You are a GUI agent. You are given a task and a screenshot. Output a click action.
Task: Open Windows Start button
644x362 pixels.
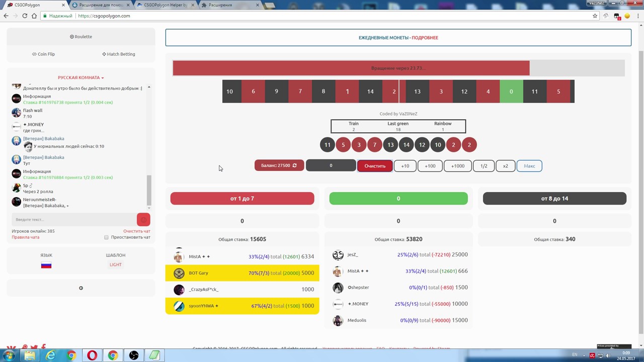(9, 355)
